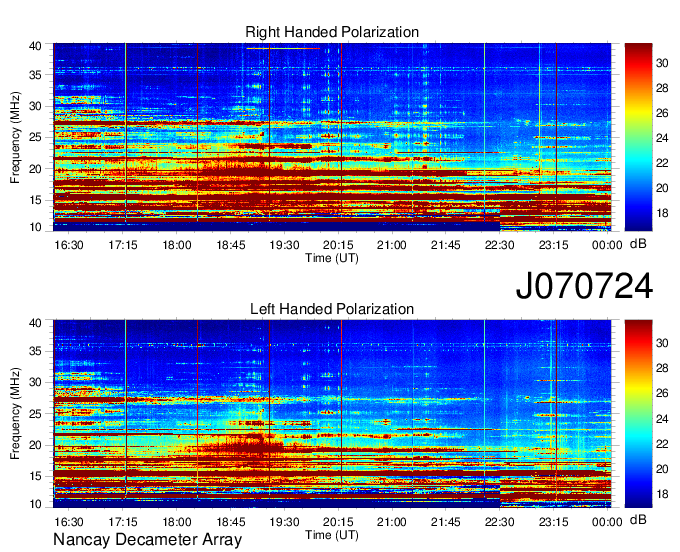Click the 19:30 time tick on lower plot

[284, 522]
